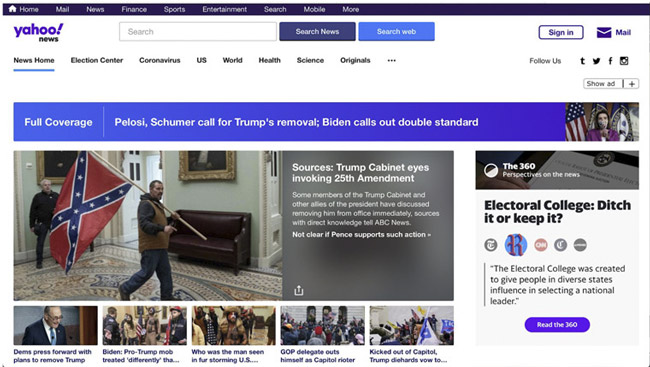Open 'Dems press forward' story thumbnail
Viewport: 650px width, 367px height.
tap(56, 326)
